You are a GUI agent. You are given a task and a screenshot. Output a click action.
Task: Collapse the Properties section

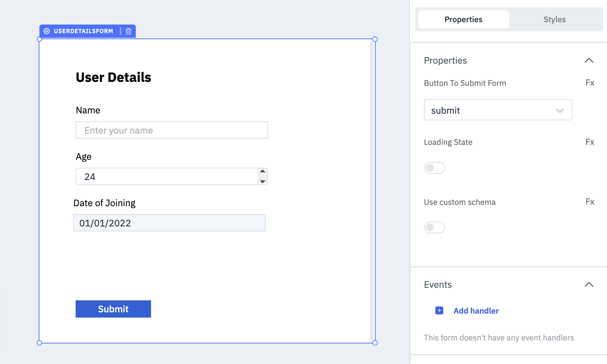click(589, 60)
